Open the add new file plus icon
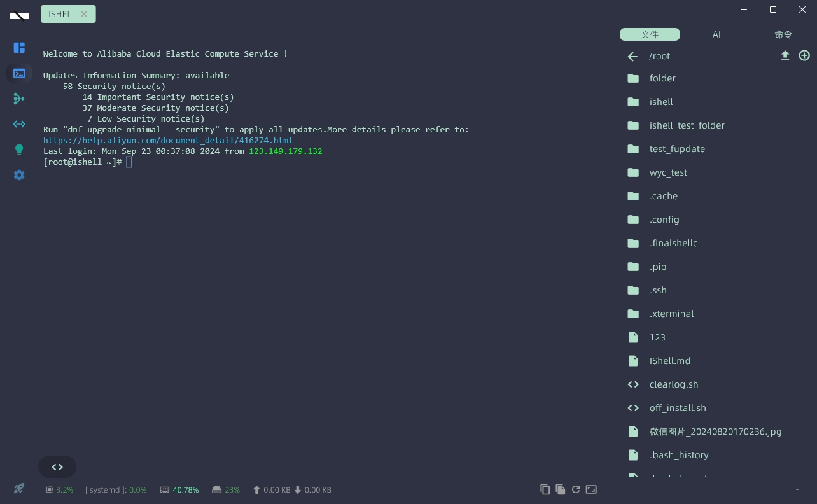This screenshot has width=817, height=504. click(804, 55)
